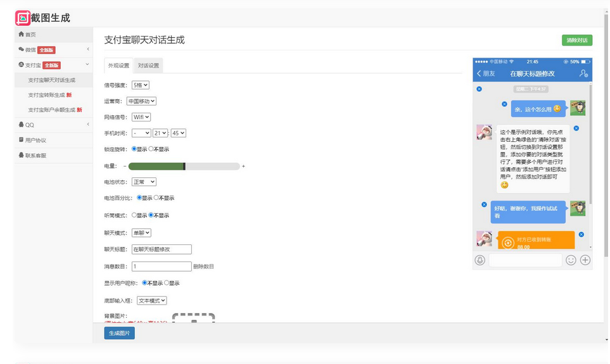Click the pig avatar beside the long message
The width and height of the screenshot is (610, 364).
[x=485, y=132]
